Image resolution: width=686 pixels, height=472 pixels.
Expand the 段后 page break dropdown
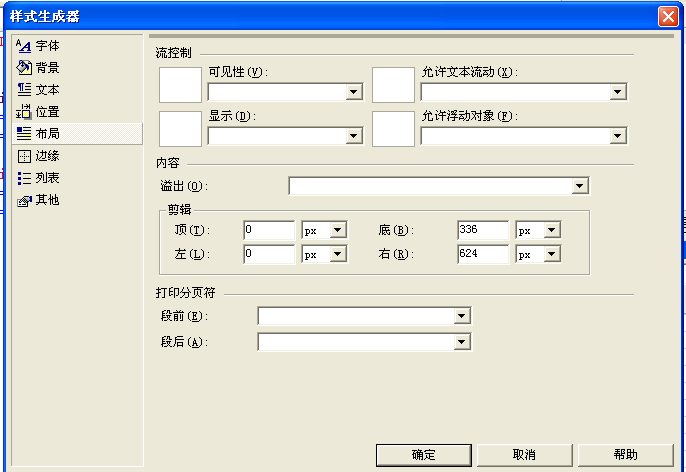click(462, 342)
